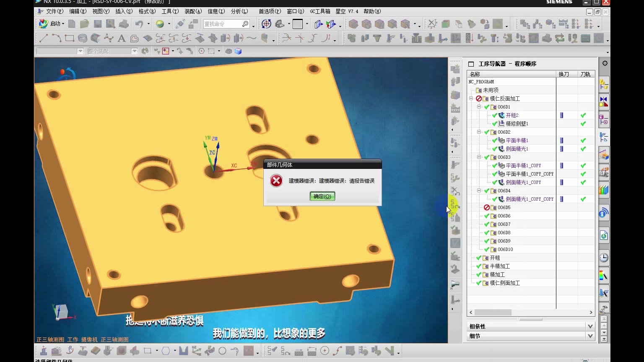Select the 侧面精光1 operation in tree

tap(517, 149)
